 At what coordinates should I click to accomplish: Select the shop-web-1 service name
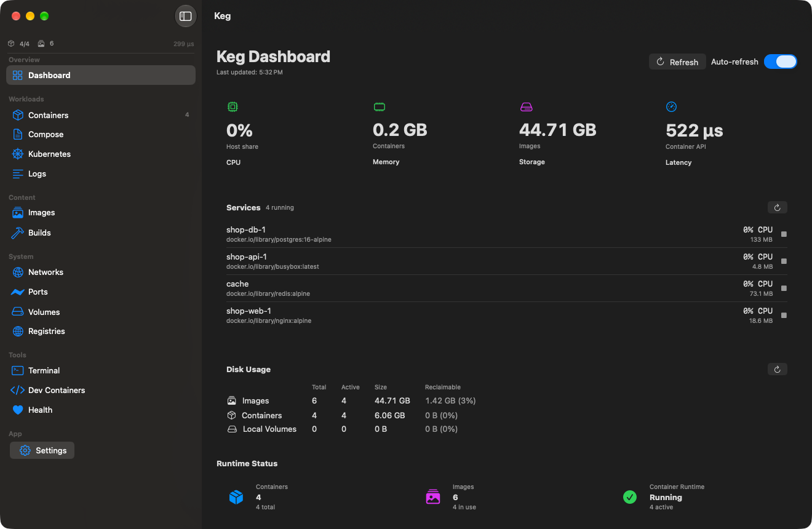[x=249, y=311]
